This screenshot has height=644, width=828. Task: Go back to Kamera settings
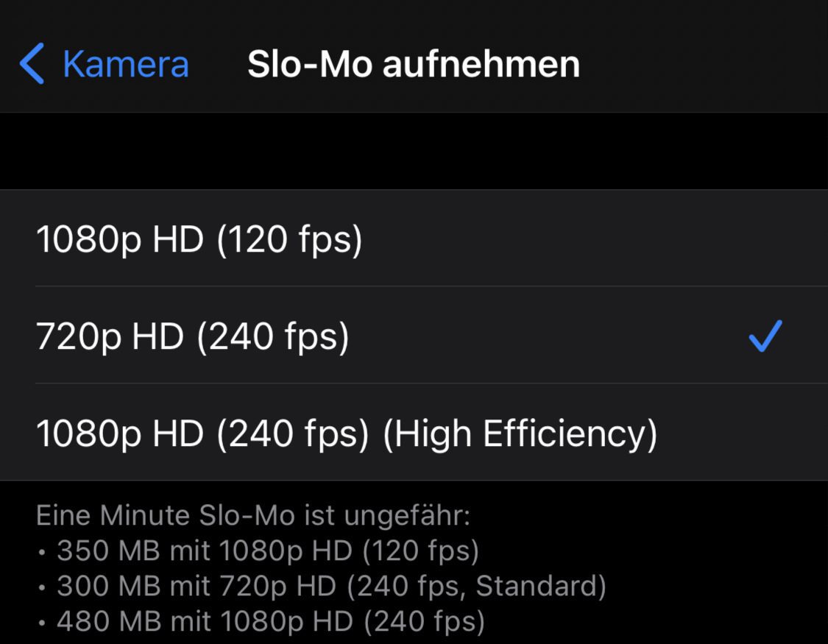coord(125,64)
